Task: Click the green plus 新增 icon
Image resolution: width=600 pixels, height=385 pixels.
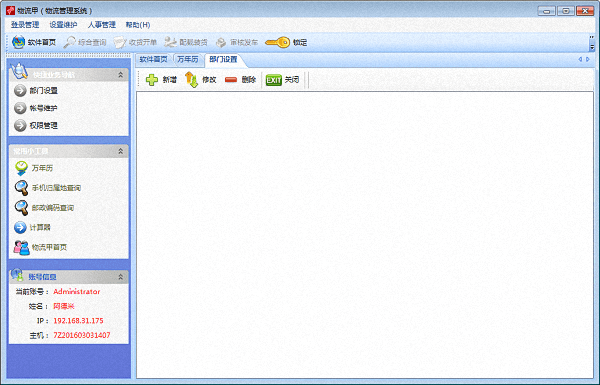Action: pos(152,80)
